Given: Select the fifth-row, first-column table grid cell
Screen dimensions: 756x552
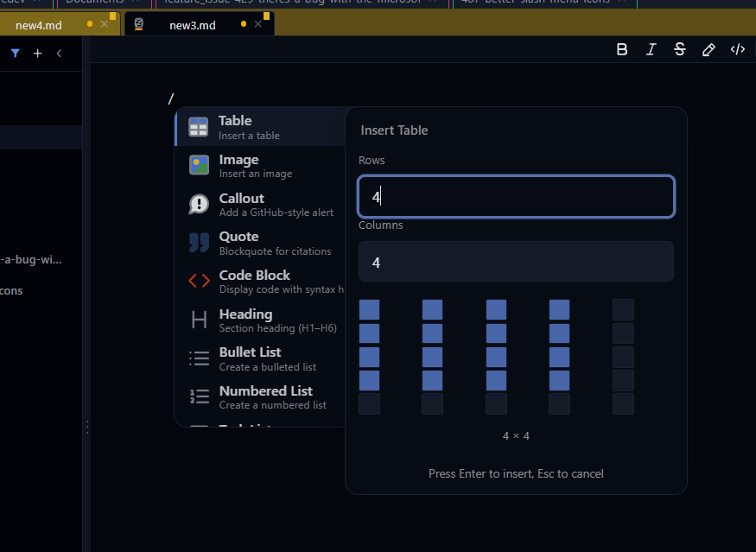Looking at the screenshot, I should click(369, 404).
